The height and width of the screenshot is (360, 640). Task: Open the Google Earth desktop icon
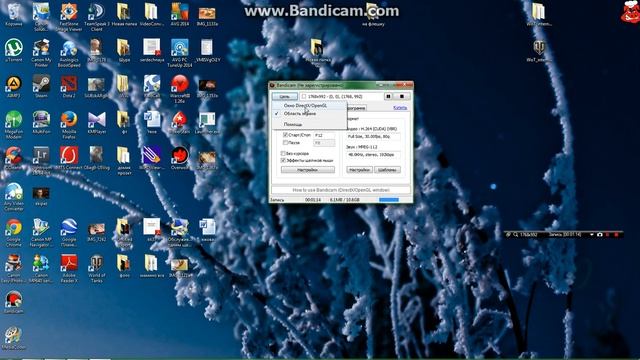coord(69,233)
